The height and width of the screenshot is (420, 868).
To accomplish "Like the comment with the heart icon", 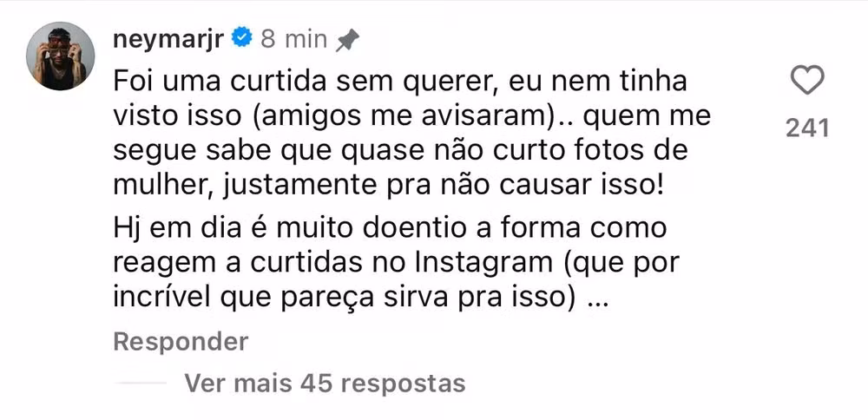I will [x=808, y=82].
